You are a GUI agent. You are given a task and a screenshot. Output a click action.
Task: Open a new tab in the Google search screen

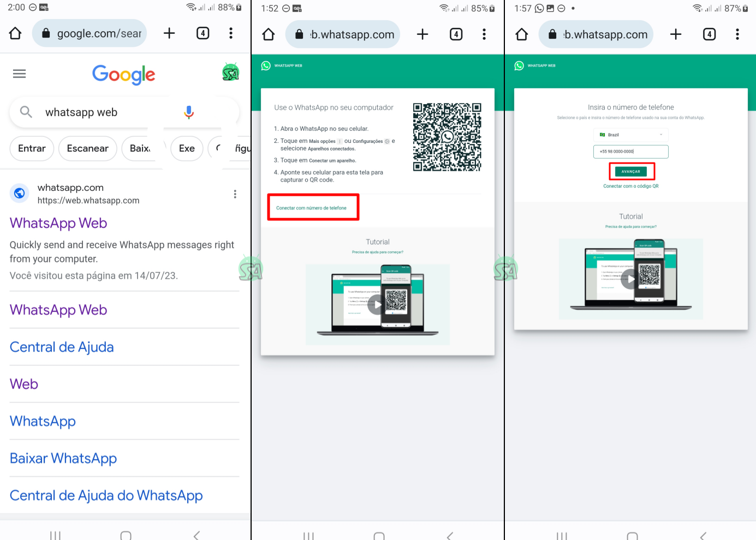(169, 33)
